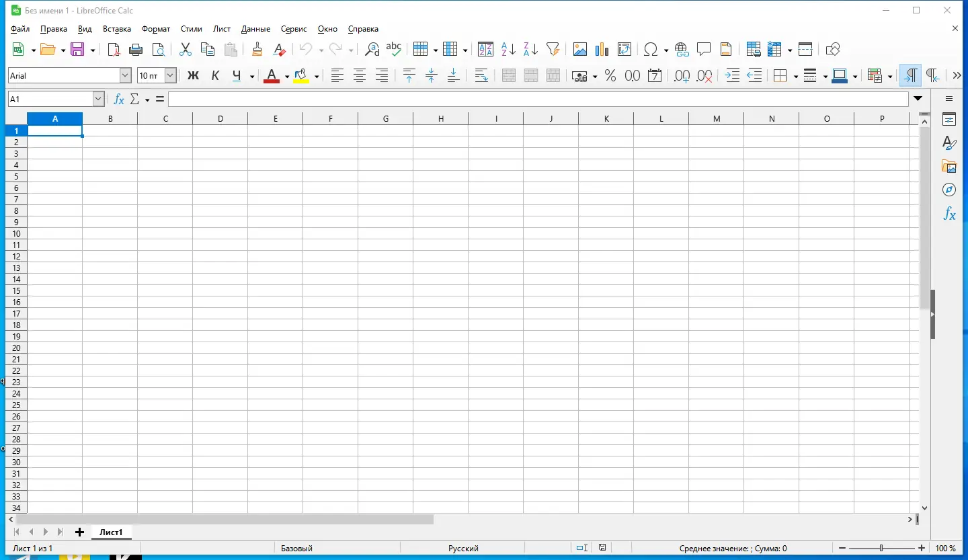
Task: Click the Copy icon
Action: (x=208, y=49)
